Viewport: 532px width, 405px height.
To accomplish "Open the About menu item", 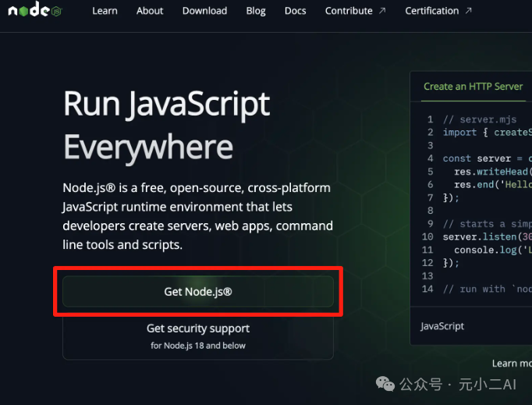I will [150, 11].
